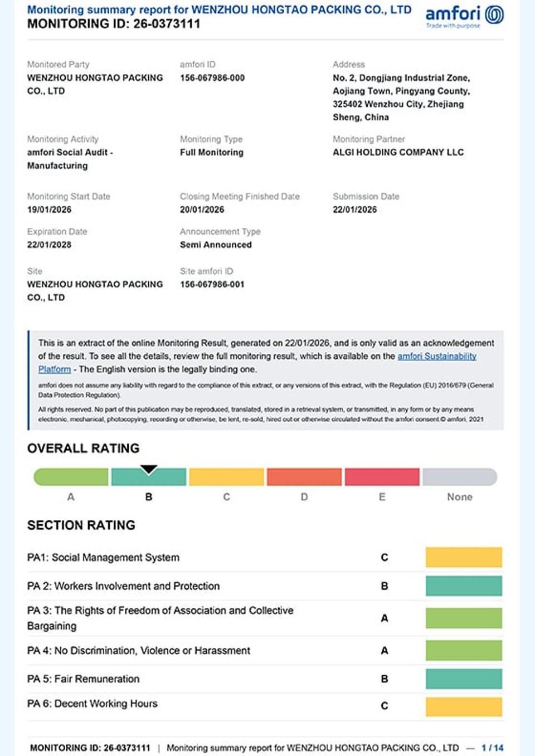Viewport: 535px width, 756px height.
Task: Click teal swatch for PA 5 Fair Remuneration
Action: pos(464,679)
